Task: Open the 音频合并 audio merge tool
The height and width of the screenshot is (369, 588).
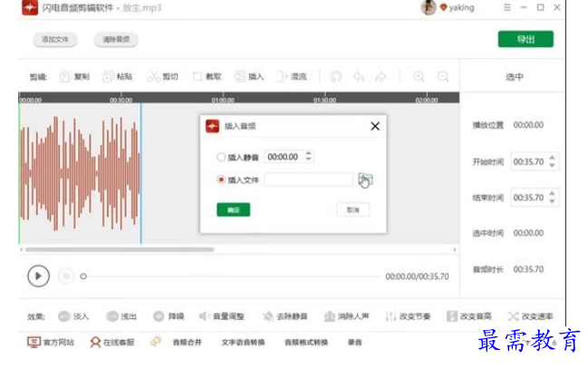Action: tap(188, 342)
